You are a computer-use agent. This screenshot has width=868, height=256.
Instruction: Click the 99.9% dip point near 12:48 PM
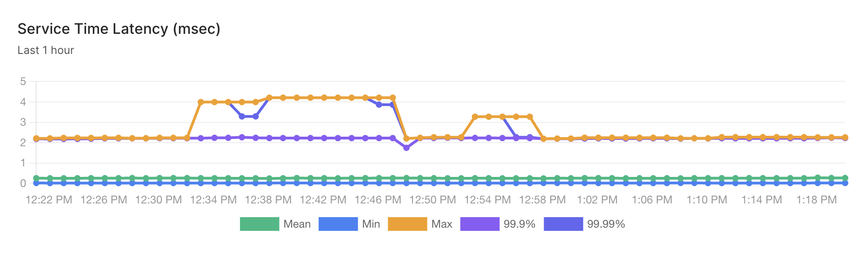(406, 148)
